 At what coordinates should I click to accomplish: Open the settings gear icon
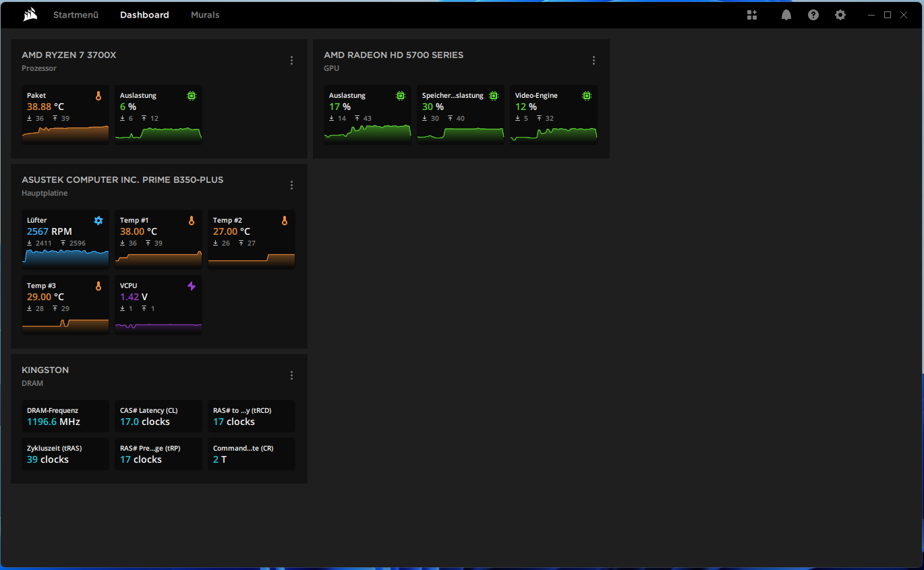click(x=840, y=15)
